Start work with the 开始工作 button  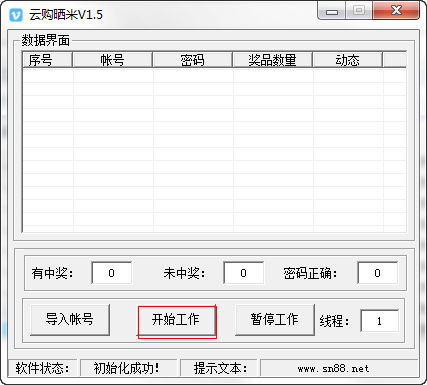click(x=176, y=319)
